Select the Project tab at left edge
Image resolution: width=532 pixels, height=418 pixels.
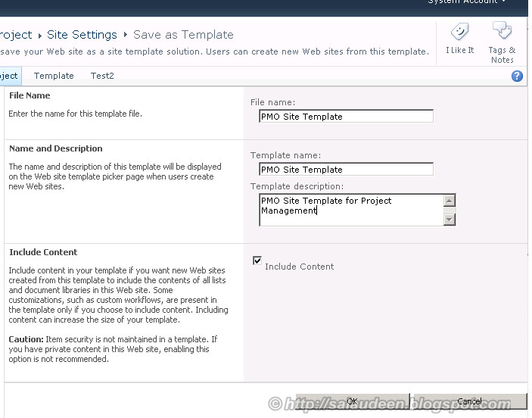click(9, 76)
